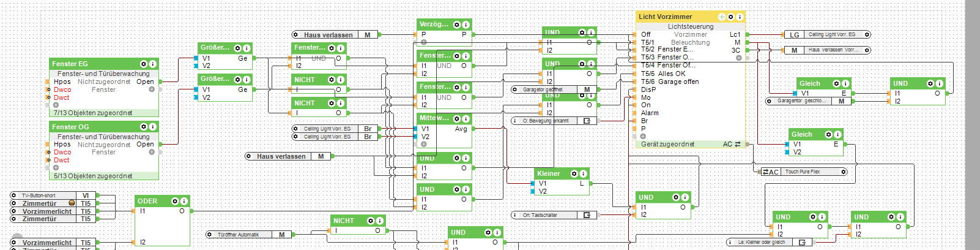Select the LG Ceiling Light Vorr. EG output

coord(827,35)
